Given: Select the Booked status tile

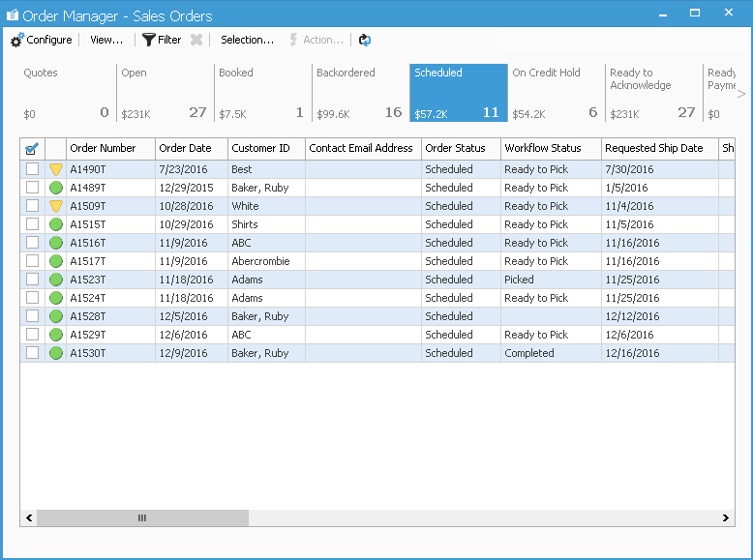Looking at the screenshot, I should pyautogui.click(x=262, y=93).
